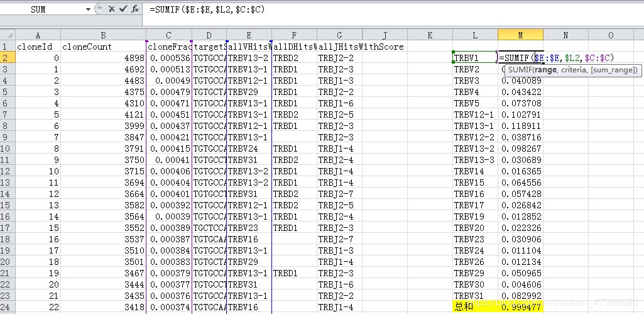Click the cloneId header cell
644x314 pixels.
coord(38,47)
